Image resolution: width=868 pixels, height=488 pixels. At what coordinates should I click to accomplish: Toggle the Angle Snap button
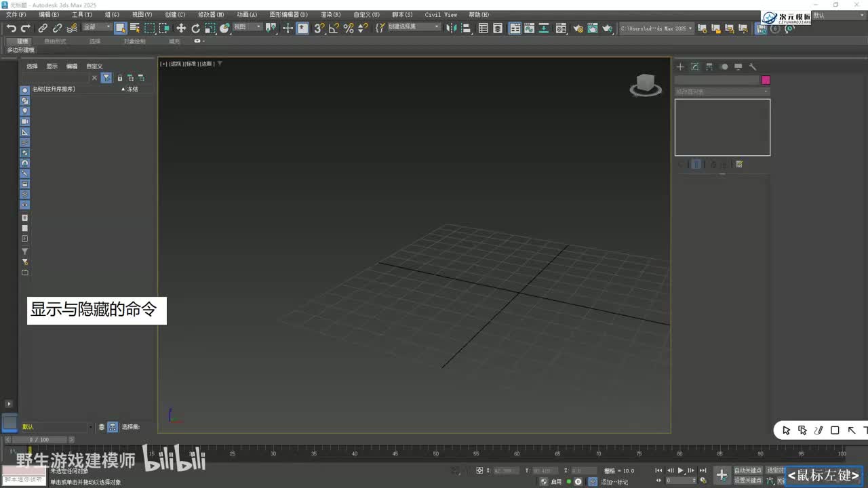point(334,28)
